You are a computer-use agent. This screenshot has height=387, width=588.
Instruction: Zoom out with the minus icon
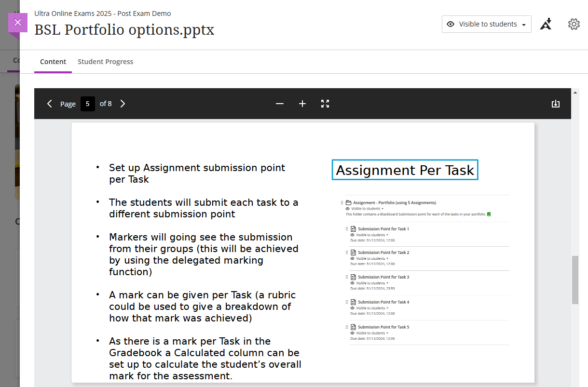(x=280, y=104)
